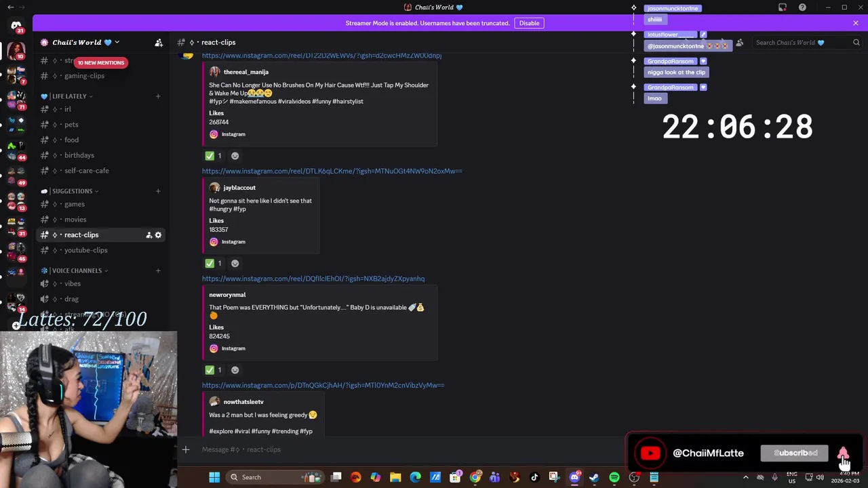Invite people using the header add-member icon

(159, 42)
